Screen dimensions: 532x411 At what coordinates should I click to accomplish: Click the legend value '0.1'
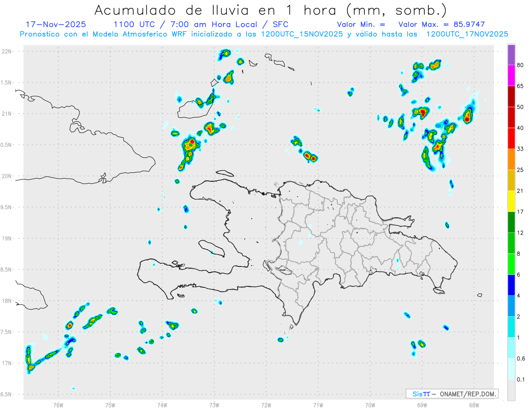pyautogui.click(x=521, y=380)
